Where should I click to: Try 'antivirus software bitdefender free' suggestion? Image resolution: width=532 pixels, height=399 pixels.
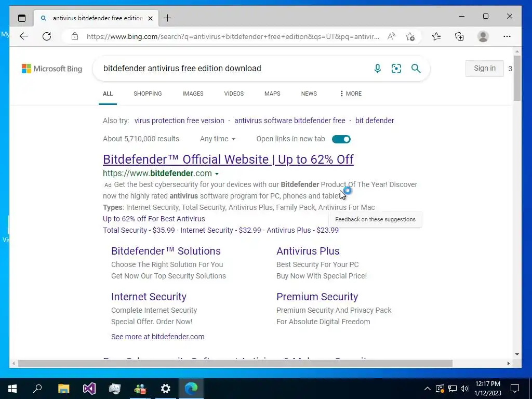pyautogui.click(x=290, y=121)
